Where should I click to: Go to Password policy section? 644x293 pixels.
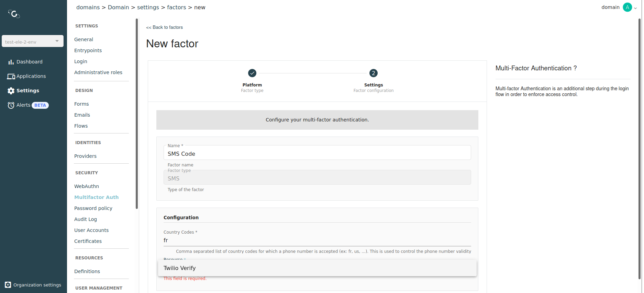click(93, 208)
